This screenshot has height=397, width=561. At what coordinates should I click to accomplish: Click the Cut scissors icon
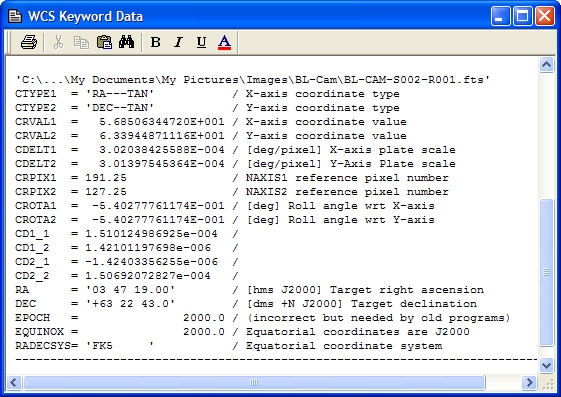click(x=58, y=42)
